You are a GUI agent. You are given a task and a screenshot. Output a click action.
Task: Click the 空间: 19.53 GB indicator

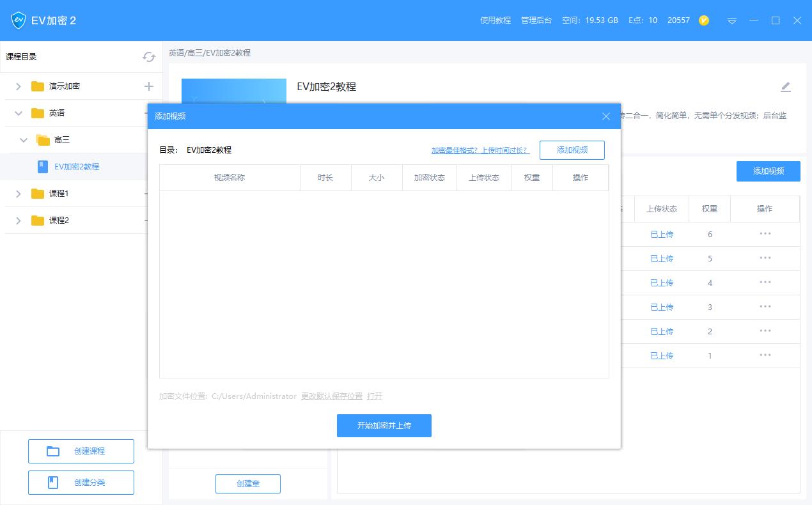click(590, 20)
